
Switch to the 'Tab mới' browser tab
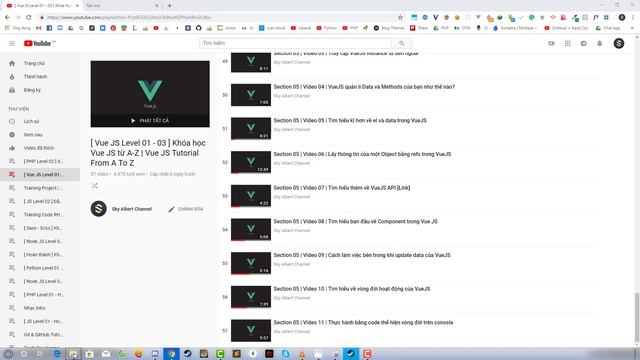click(x=122, y=6)
